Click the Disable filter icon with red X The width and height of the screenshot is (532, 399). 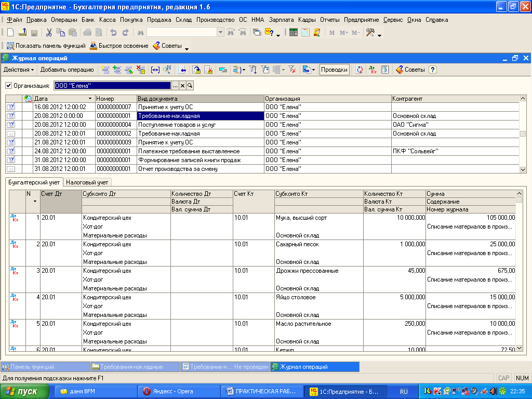(x=292, y=70)
